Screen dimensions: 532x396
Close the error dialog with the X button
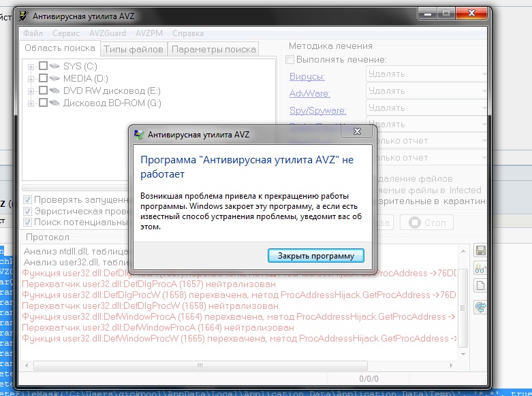[357, 131]
